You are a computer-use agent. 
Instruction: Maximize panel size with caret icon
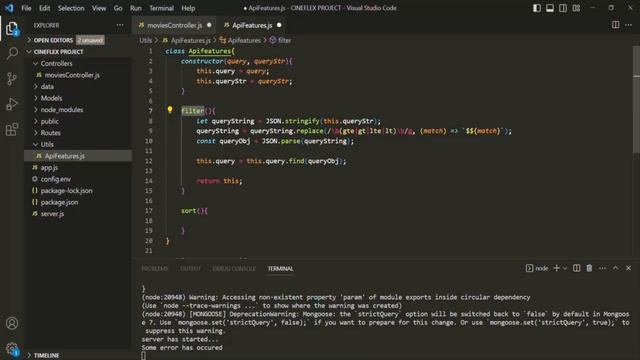(x=616, y=268)
